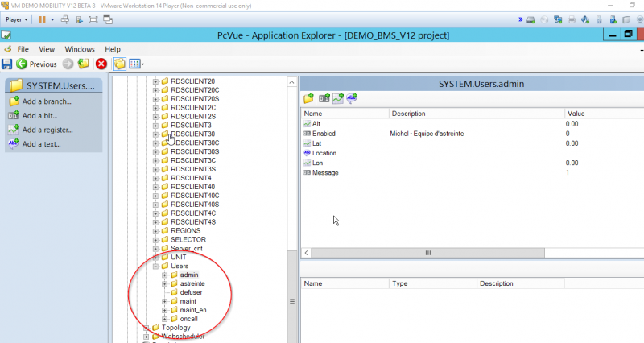Click the VMware sound card icon
644x343 pixels.
(585, 19)
